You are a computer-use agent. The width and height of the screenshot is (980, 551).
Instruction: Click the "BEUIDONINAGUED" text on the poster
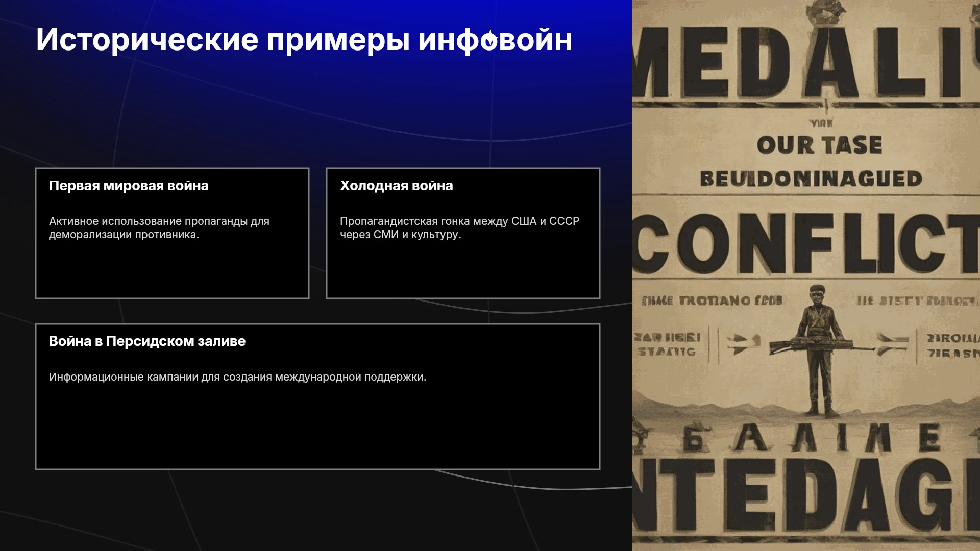811,179
